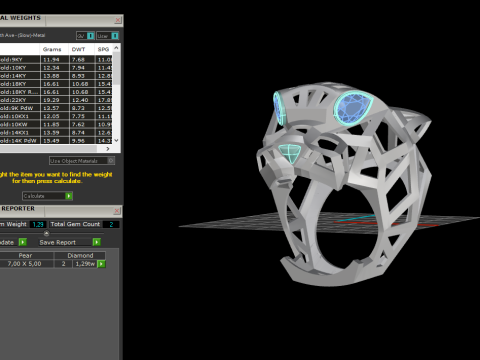Select the Gold:18KY R... row
The height and width of the screenshot is (360, 480).
click(56, 92)
